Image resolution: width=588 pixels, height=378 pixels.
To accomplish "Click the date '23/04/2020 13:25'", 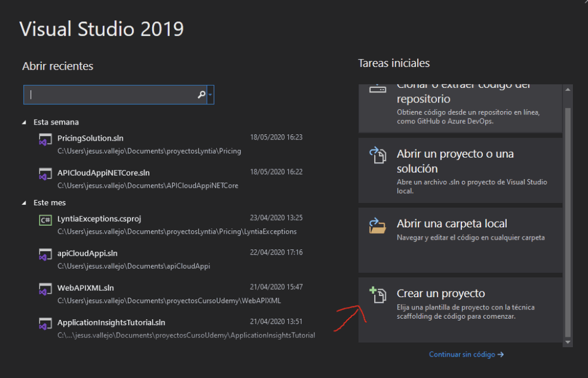I will 277,217.
